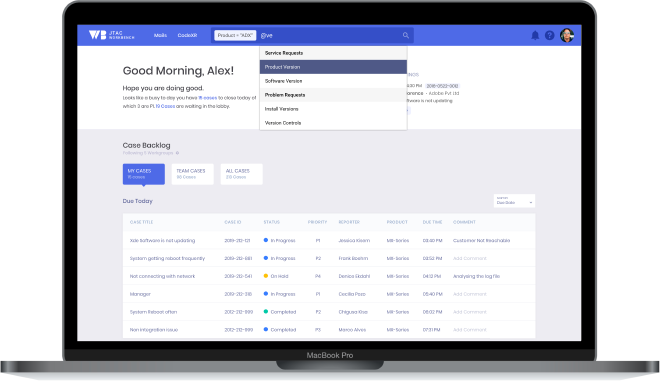This screenshot has width=660, height=381.
Task: Click the Product ADX search filter chip
Action: coord(235,35)
